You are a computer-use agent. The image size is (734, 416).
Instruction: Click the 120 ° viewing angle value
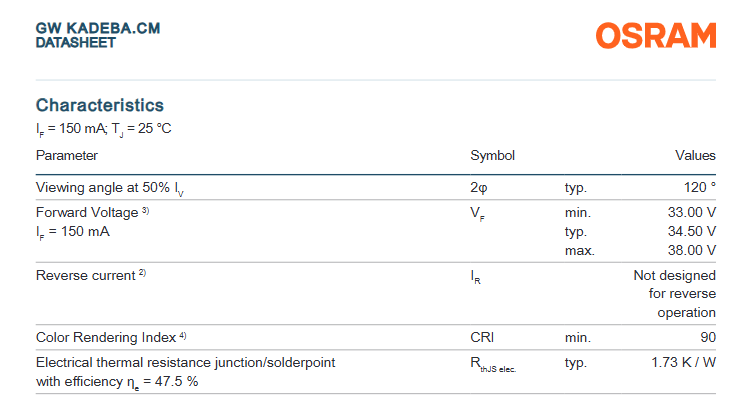[x=699, y=187]
